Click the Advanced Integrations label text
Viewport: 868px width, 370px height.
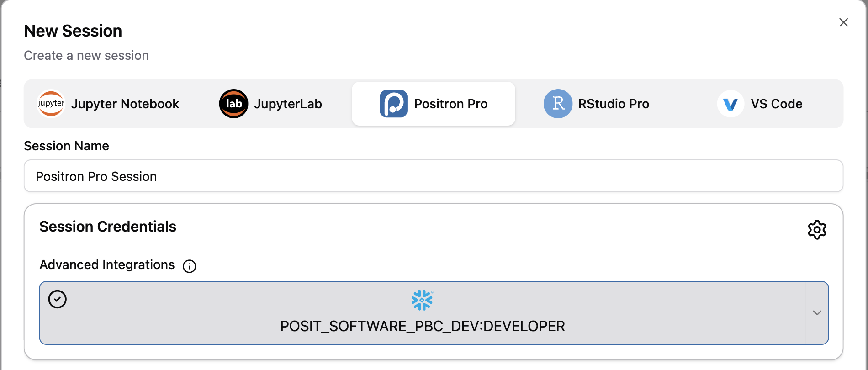pyautogui.click(x=107, y=265)
